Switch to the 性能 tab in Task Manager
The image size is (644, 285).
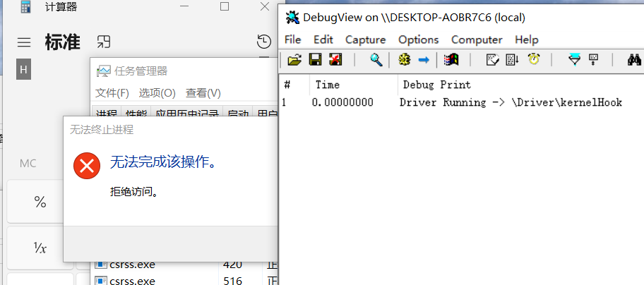click(136, 111)
